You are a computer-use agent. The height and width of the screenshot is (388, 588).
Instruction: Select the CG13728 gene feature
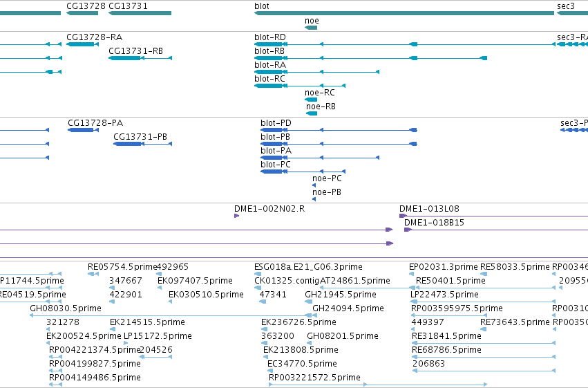tap(82, 13)
